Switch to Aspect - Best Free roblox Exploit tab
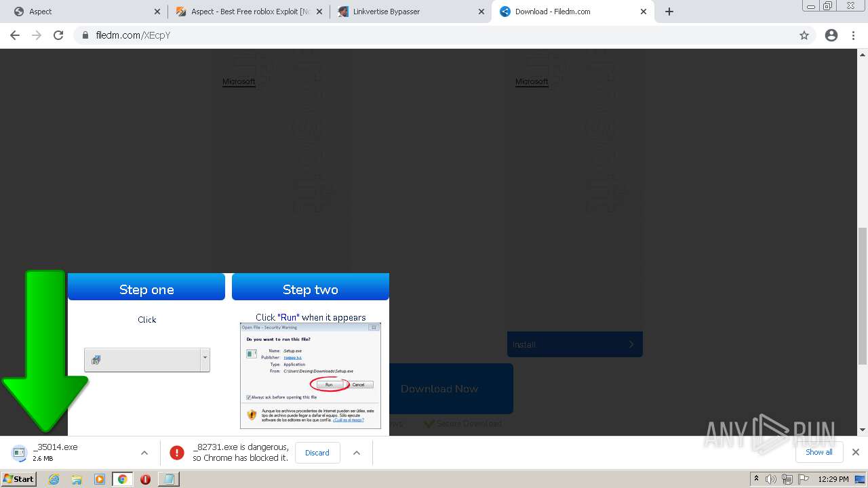Viewport: 868px width, 488px height. pos(248,12)
